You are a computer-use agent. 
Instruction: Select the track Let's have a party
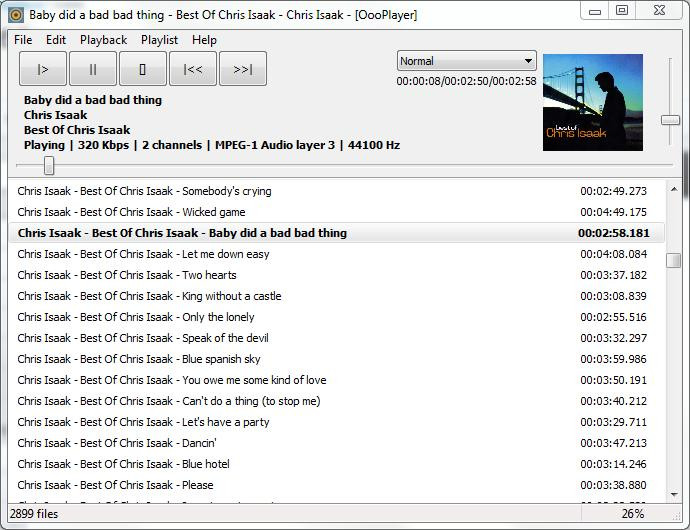(x=337, y=422)
